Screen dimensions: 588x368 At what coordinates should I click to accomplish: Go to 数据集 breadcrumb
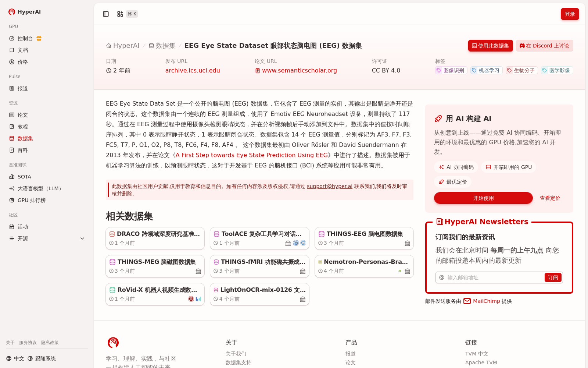(162, 46)
